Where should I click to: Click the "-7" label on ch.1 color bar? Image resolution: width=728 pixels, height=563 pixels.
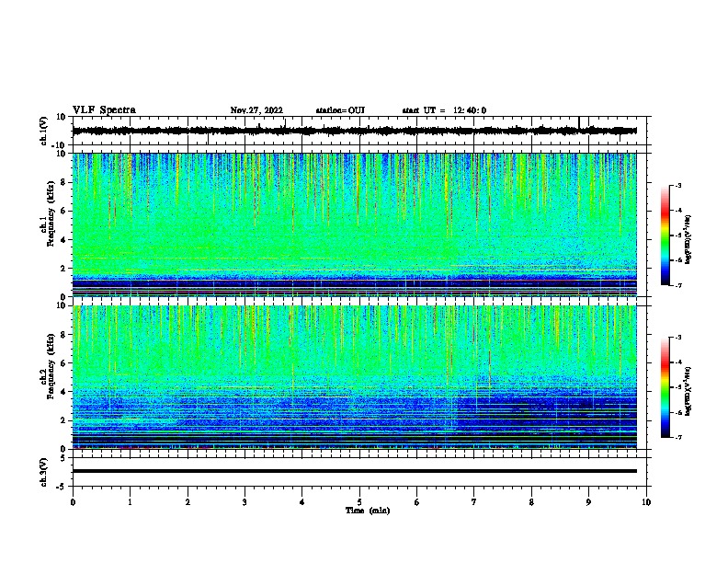coord(677,285)
